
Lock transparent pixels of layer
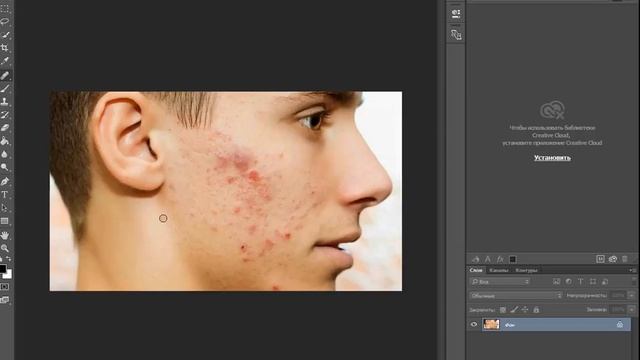503,310
